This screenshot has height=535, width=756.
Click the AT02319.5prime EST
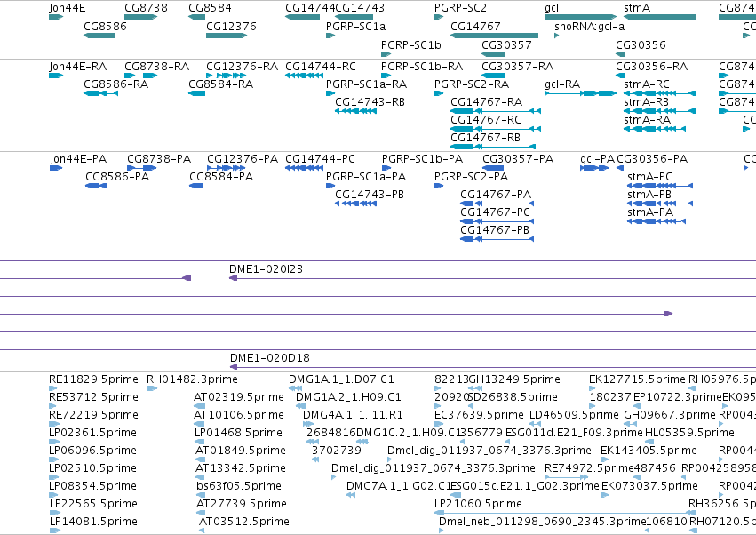coord(199,406)
